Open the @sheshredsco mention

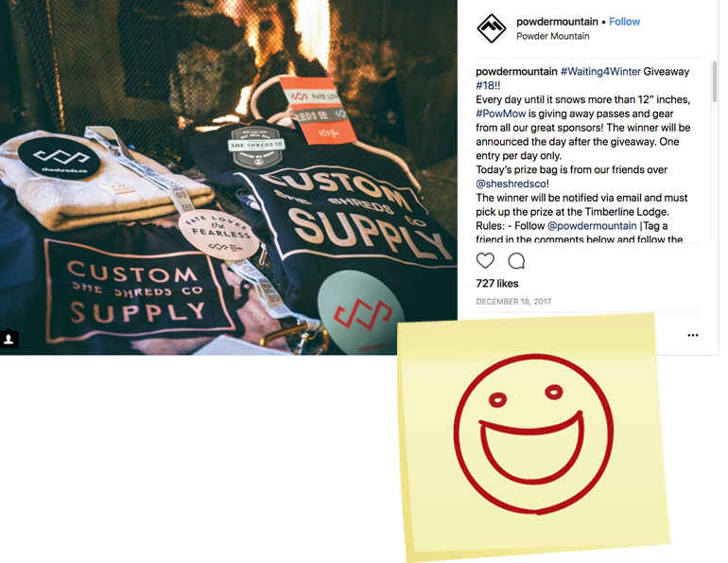pyautogui.click(x=511, y=184)
